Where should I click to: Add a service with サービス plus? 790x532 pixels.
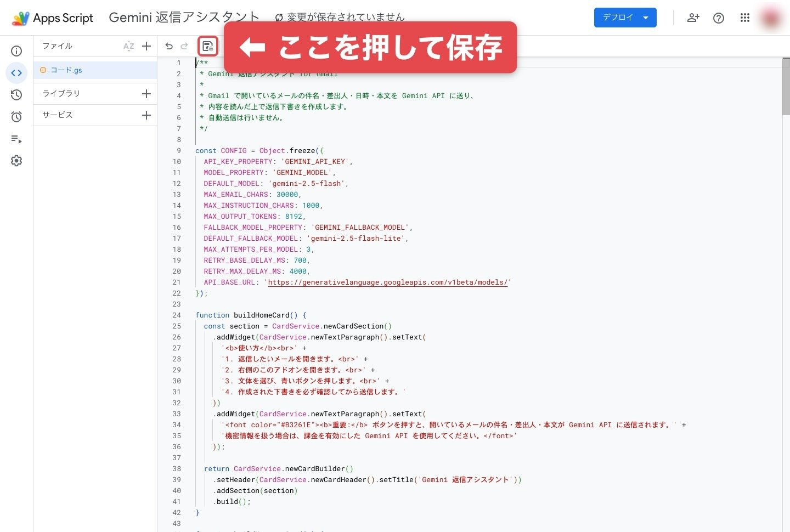146,115
